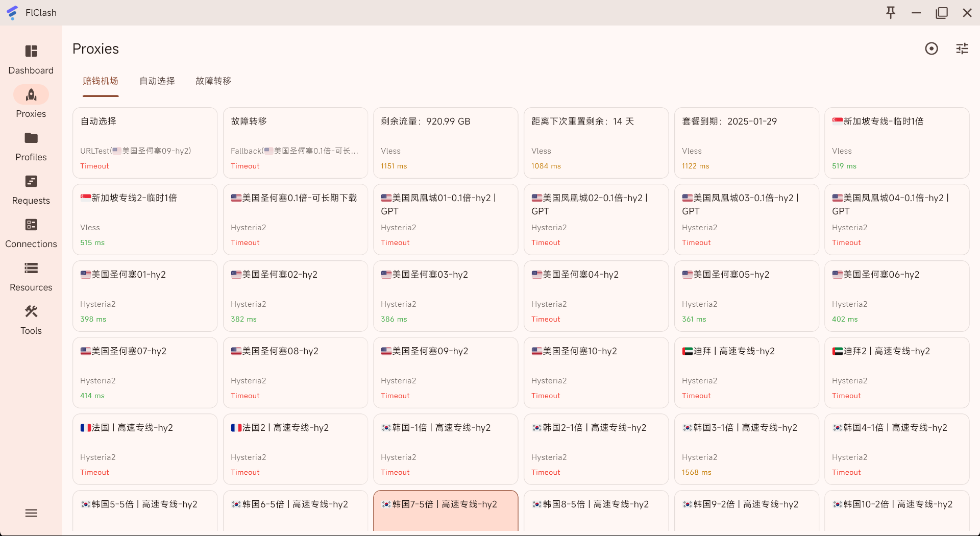980x536 pixels.
Task: Choose the 韩国7-5倍 高速专线-hy2 proxy
Action: click(x=446, y=510)
